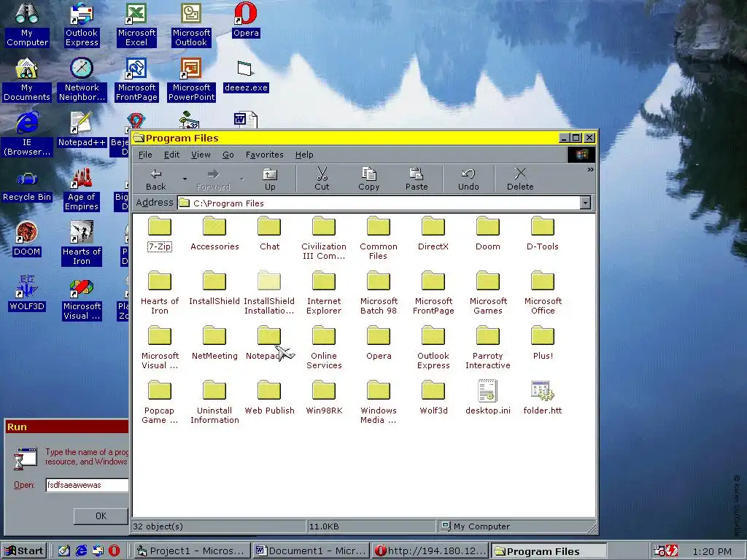Click the Undo toolbar button
Image resolution: width=747 pixels, height=560 pixels.
tap(468, 179)
